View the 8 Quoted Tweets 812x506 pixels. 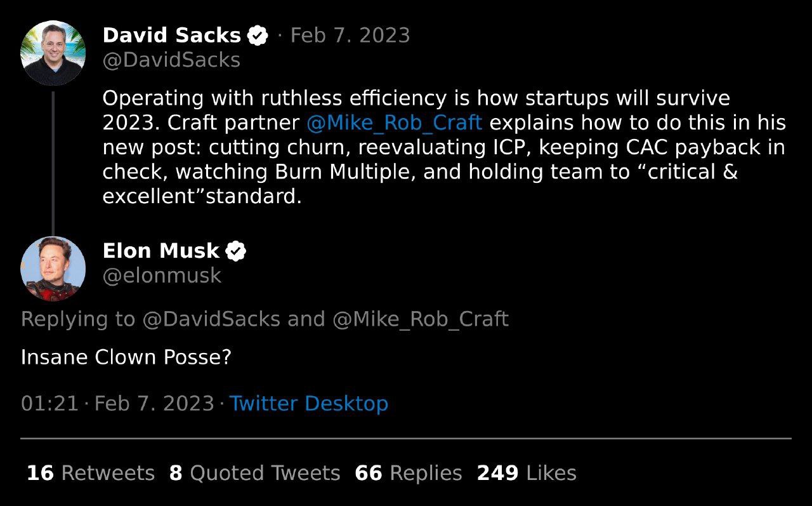click(254, 474)
